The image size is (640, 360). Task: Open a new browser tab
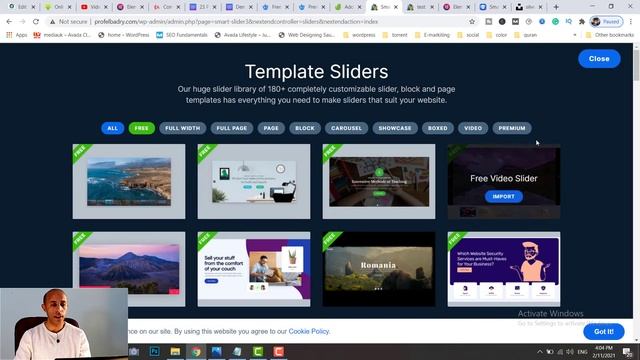pyautogui.click(x=556, y=7)
